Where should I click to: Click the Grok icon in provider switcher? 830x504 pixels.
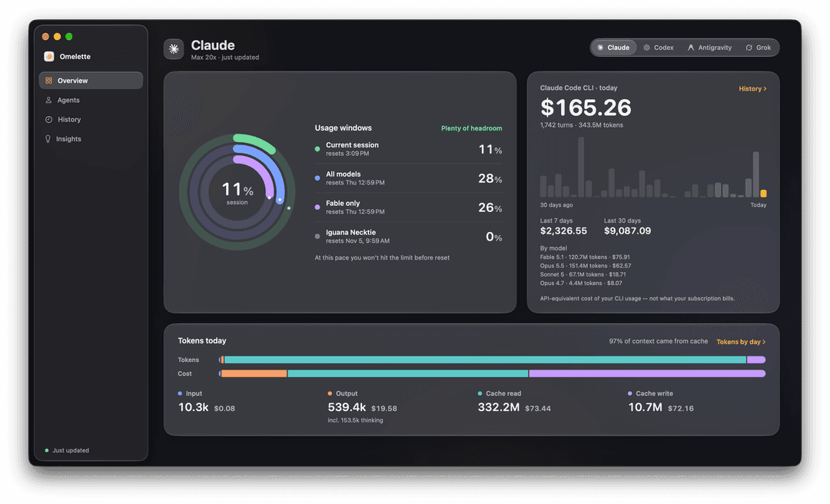pos(749,48)
